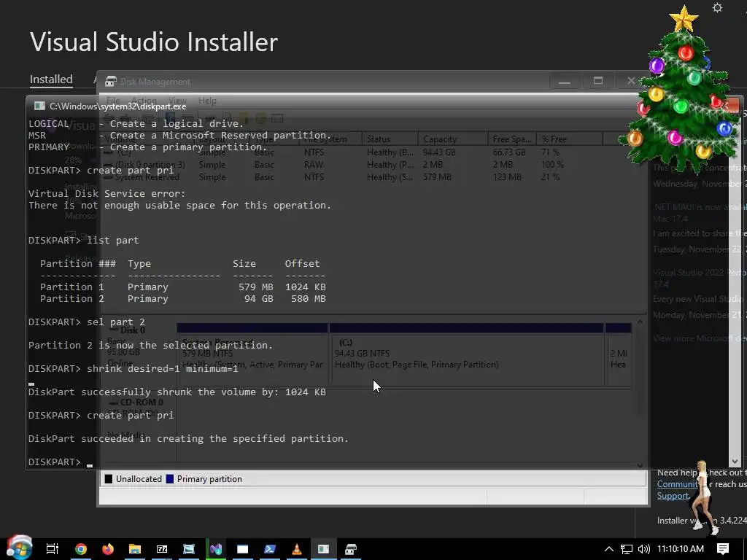Screen dimensions: 747x560
Task: Click 'Partition 2' row in list part output
Action: pyautogui.click(x=183, y=298)
